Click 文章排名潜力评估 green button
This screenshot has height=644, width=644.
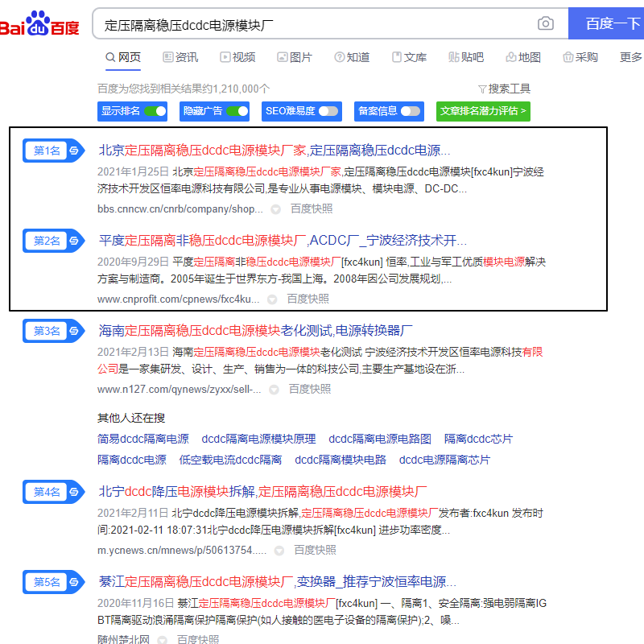pyautogui.click(x=483, y=111)
